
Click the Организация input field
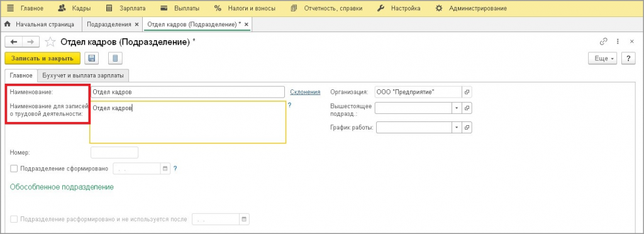click(x=418, y=92)
